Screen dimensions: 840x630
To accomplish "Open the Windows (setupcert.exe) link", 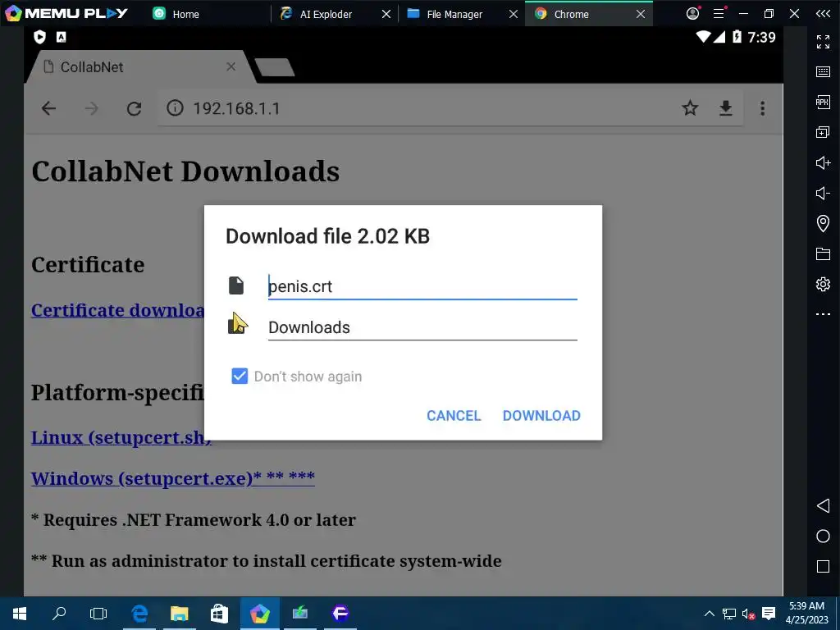I will 172,478.
